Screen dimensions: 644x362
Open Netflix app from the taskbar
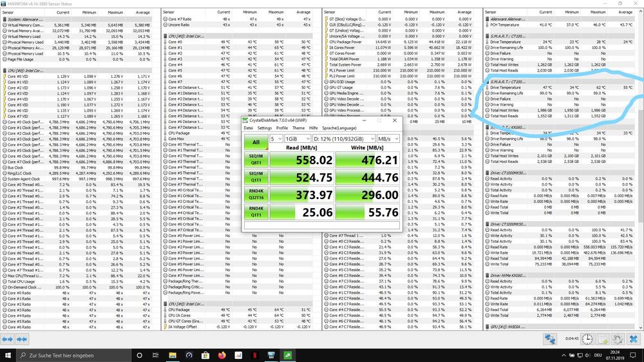pos(255,355)
